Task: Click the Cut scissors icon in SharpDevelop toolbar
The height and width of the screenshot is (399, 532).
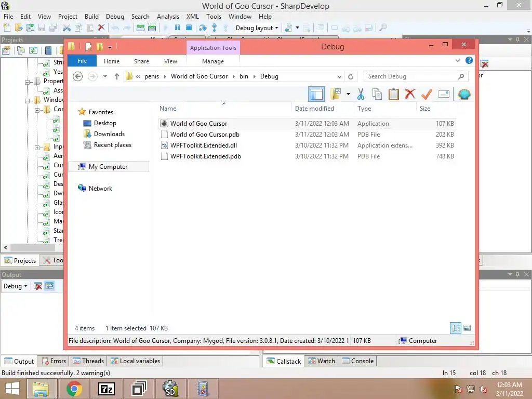Action: tap(66, 28)
